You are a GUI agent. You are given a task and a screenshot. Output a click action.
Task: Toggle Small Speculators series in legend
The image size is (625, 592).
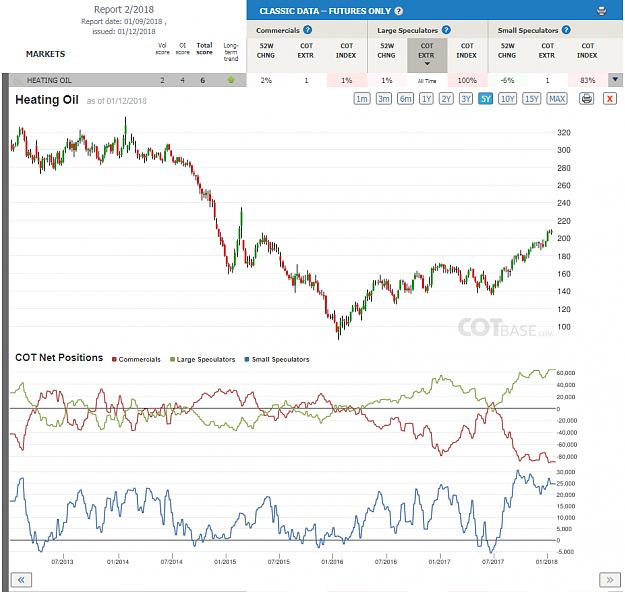pyautogui.click(x=277, y=359)
